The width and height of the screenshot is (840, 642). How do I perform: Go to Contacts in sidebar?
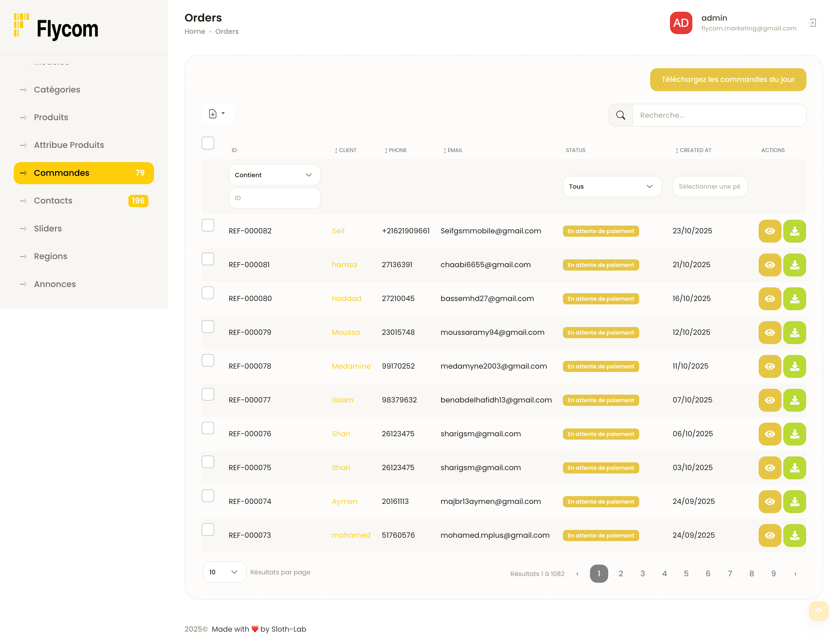(84, 201)
